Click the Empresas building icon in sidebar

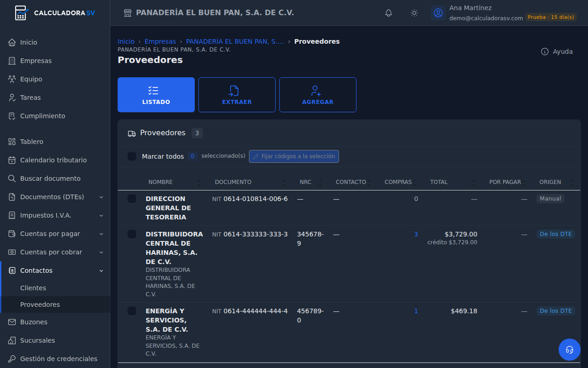pyautogui.click(x=12, y=61)
